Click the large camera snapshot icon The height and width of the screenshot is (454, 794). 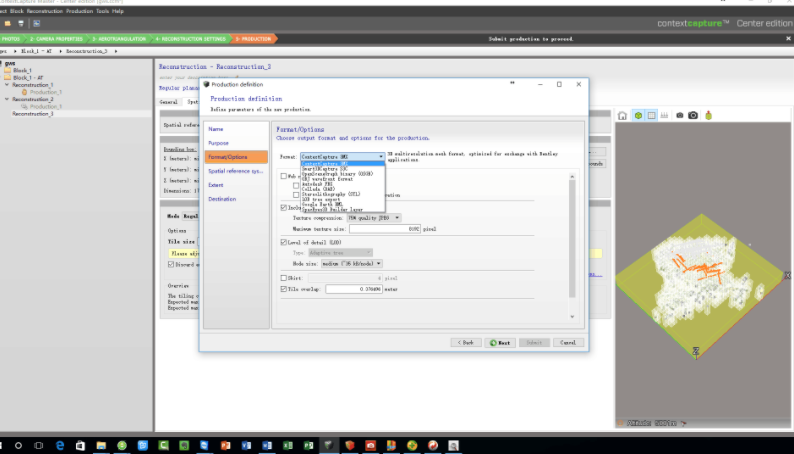tap(693, 115)
